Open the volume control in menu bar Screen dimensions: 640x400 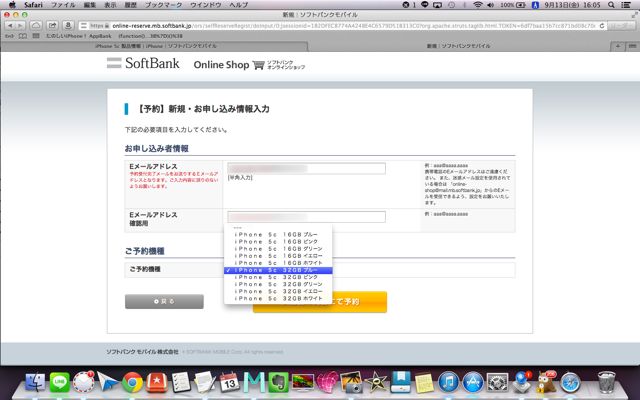tap(490, 5)
